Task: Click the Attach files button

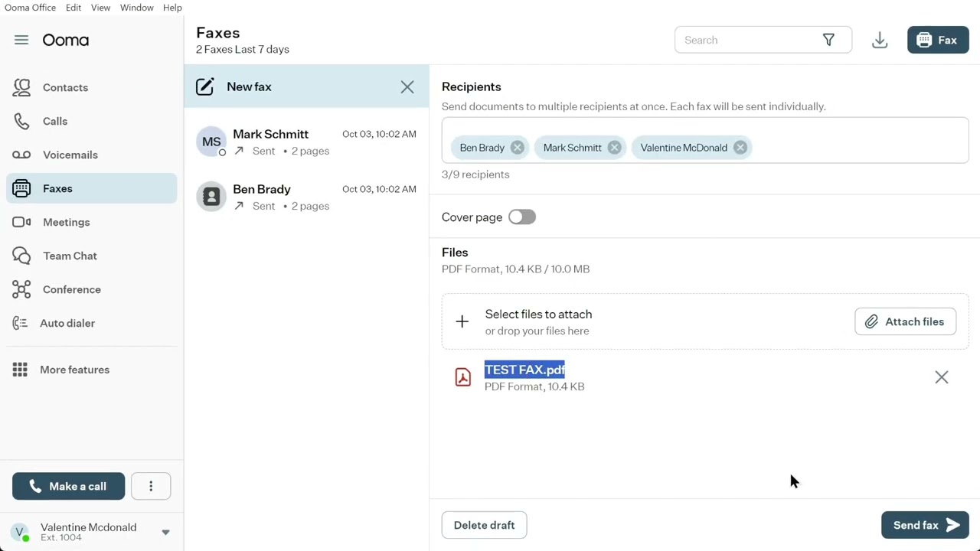Action: (905, 321)
